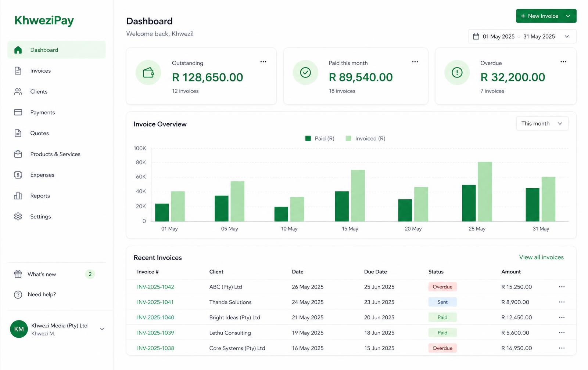Viewport: 588px width, 370px height.
Task: Click View all invoices link
Action: point(541,257)
